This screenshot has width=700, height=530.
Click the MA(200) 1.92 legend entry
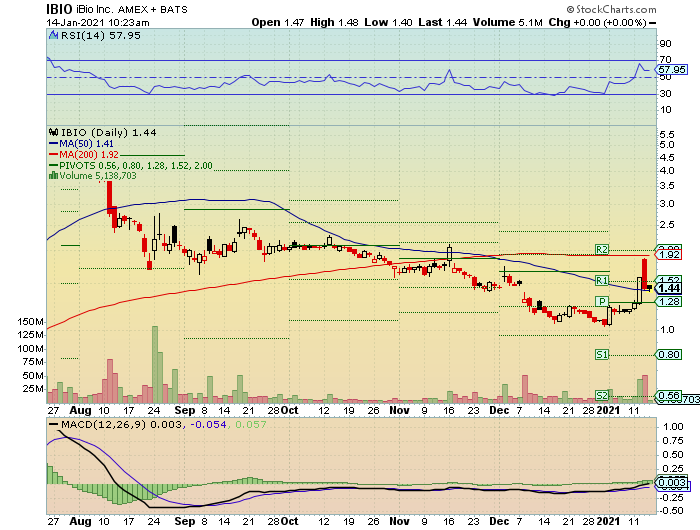pyautogui.click(x=84, y=155)
